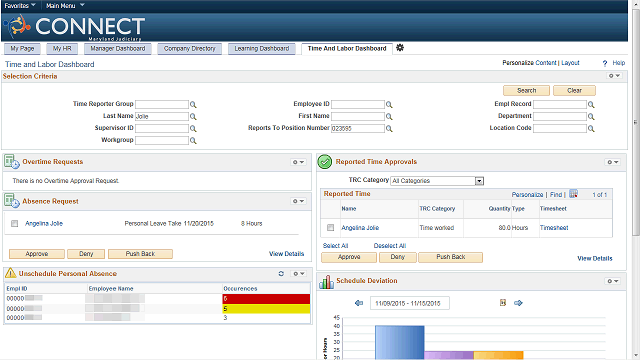The image size is (640, 360).
Task: Check Angelina Jolie reported time checkbox
Action: click(x=331, y=227)
